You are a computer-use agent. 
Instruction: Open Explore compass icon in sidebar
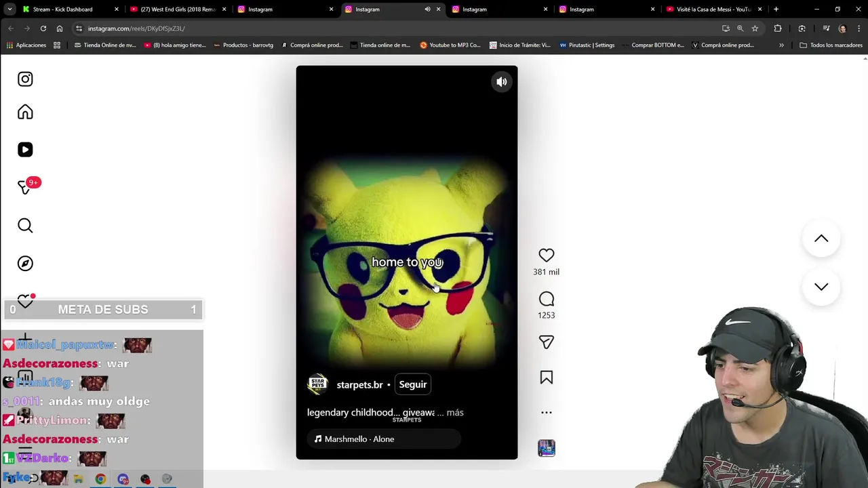click(x=25, y=264)
